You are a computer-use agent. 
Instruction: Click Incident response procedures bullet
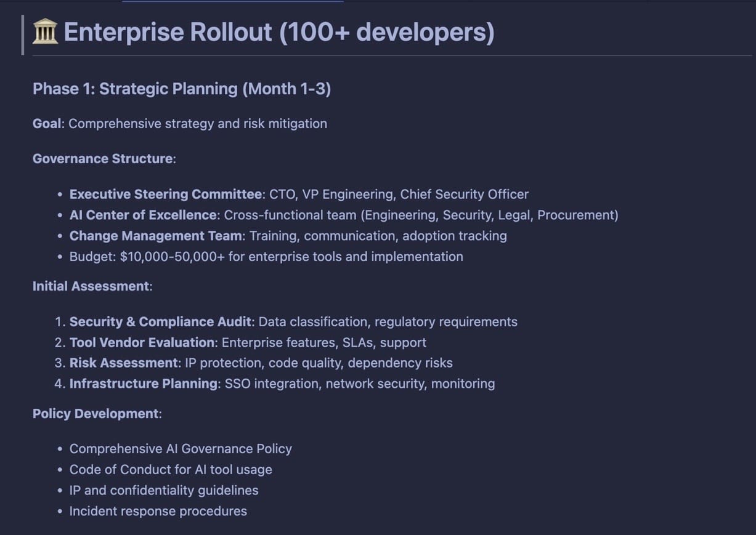click(x=158, y=511)
